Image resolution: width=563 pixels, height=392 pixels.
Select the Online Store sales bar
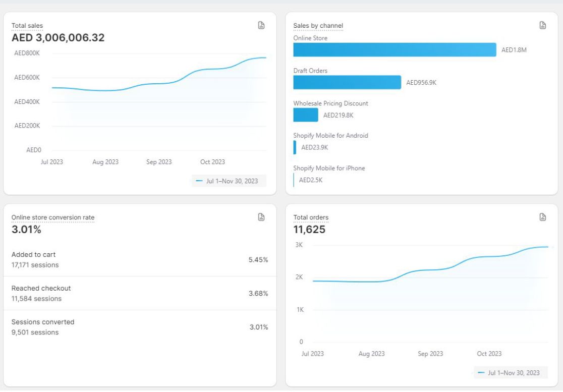(x=395, y=50)
